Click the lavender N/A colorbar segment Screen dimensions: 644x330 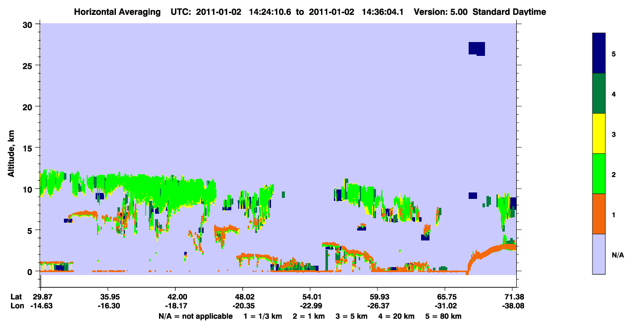point(598,254)
